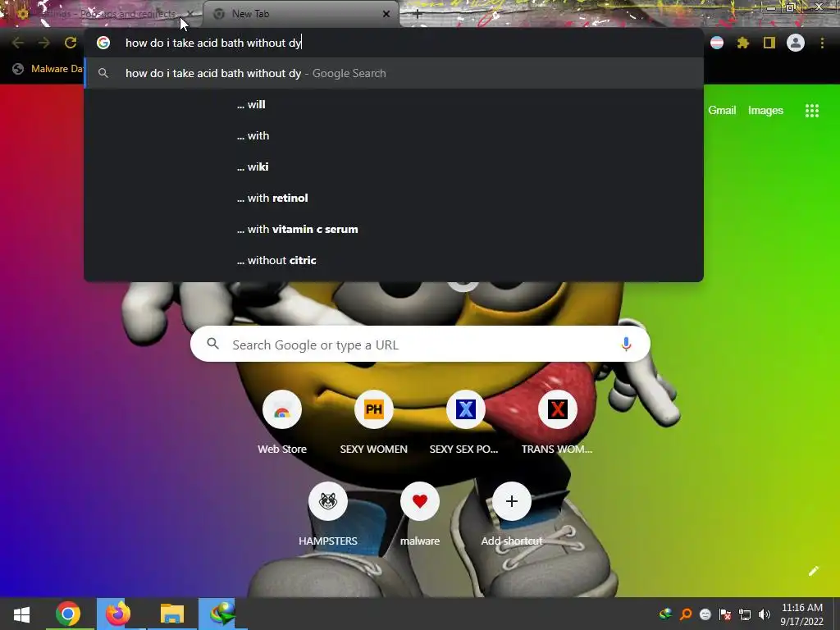840x630 pixels.
Task: Click the Google G icon in omnibox
Action: (103, 43)
